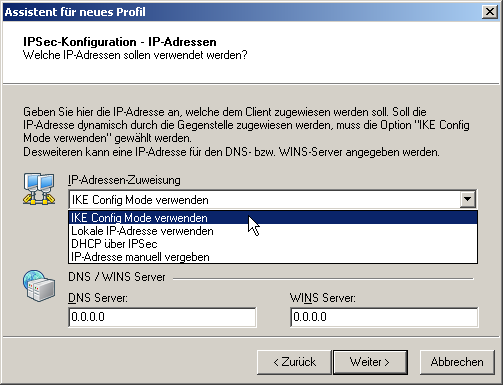Screen dimensions: 503x385
Task: Click the networked computers icon beside IP-Adressen-Zuweisung
Action: pos(39,189)
